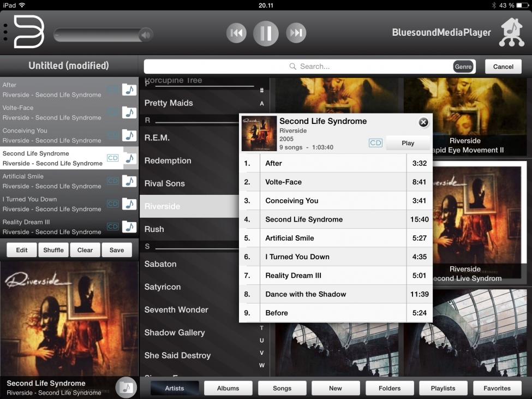Image resolution: width=532 pixels, height=399 pixels.
Task: Pause the current playback
Action: coord(266,33)
